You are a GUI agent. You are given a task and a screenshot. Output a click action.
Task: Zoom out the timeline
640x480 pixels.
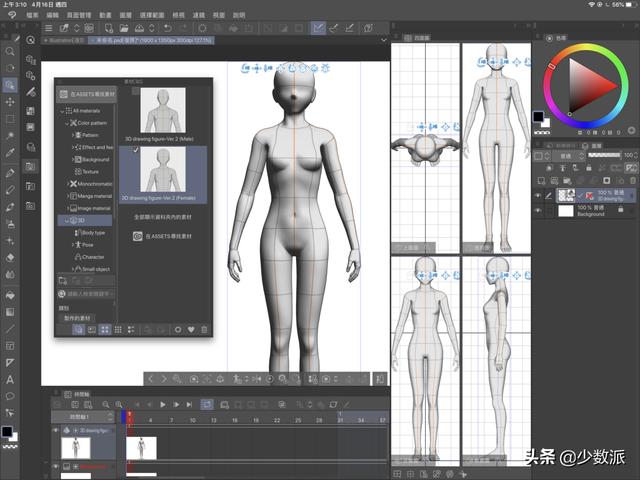(106, 404)
